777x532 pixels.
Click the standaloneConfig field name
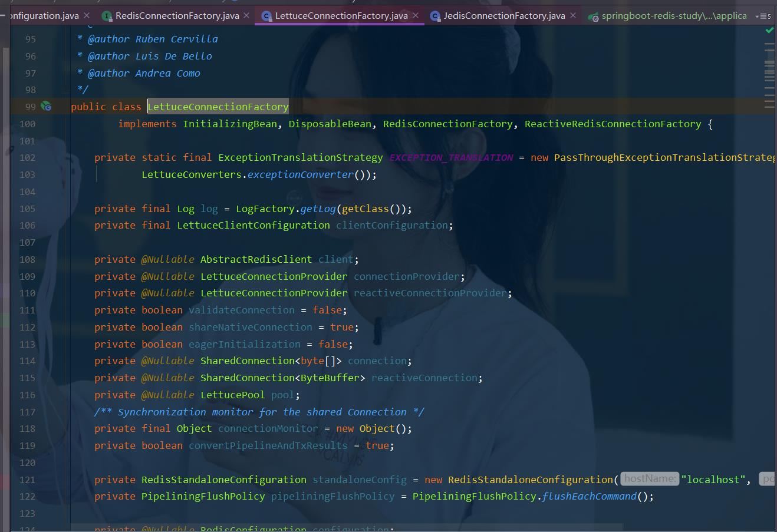click(360, 480)
